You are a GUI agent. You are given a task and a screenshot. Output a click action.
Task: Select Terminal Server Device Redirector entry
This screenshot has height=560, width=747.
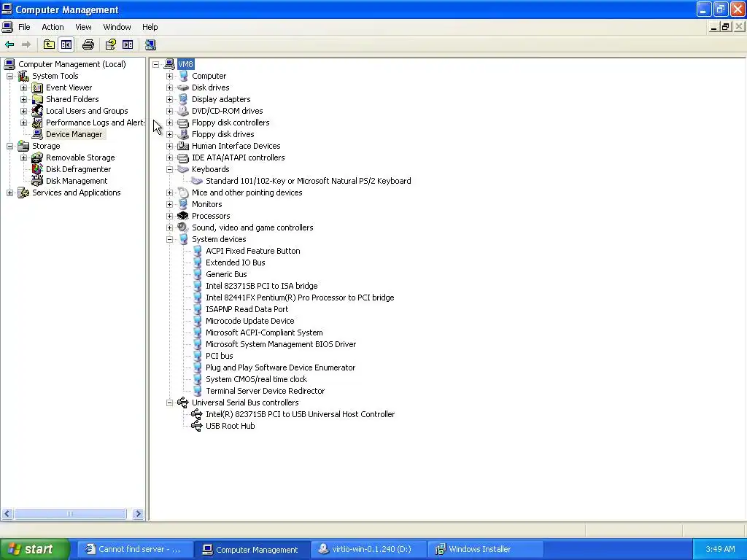pos(265,391)
